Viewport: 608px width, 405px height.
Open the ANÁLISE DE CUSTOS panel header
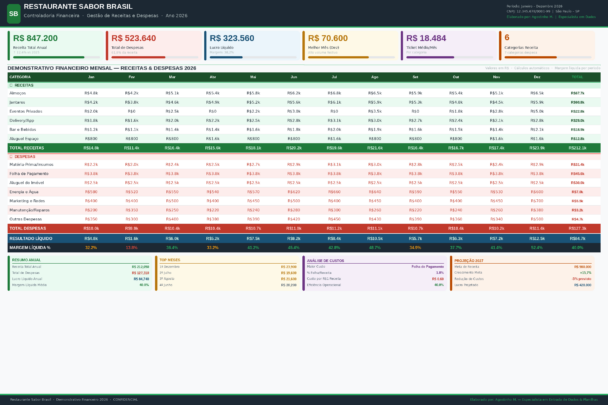point(326,258)
